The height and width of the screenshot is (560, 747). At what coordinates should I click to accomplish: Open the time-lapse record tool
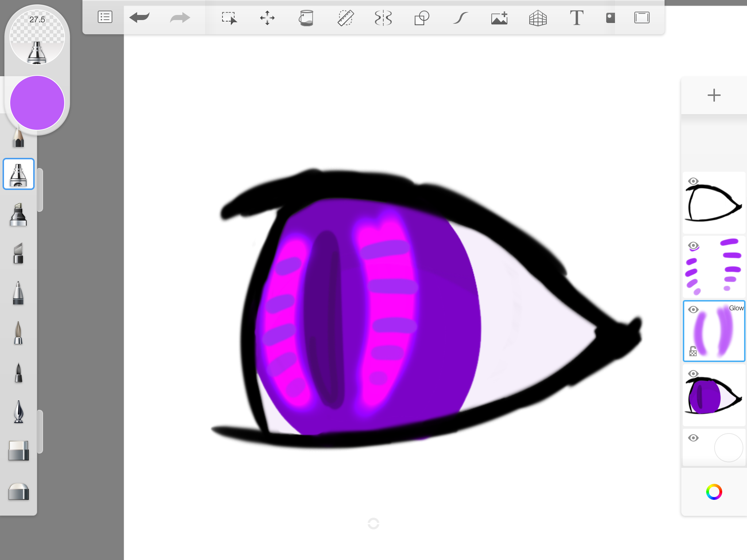(610, 17)
